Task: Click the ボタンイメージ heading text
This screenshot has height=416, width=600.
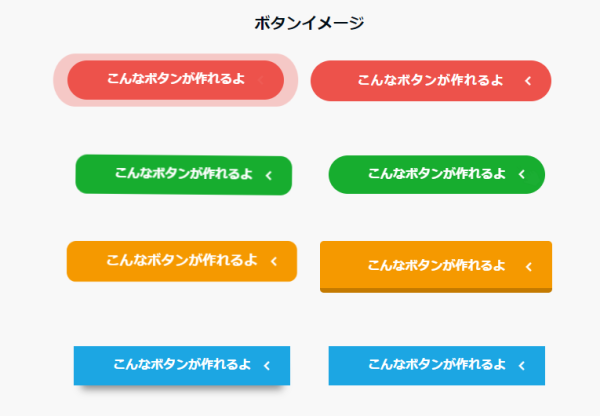Action: [x=309, y=23]
